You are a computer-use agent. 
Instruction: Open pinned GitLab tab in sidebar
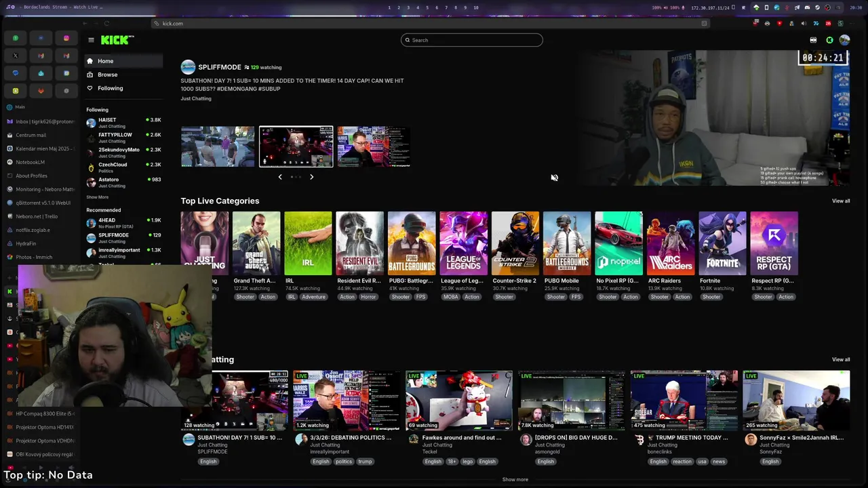(41, 91)
